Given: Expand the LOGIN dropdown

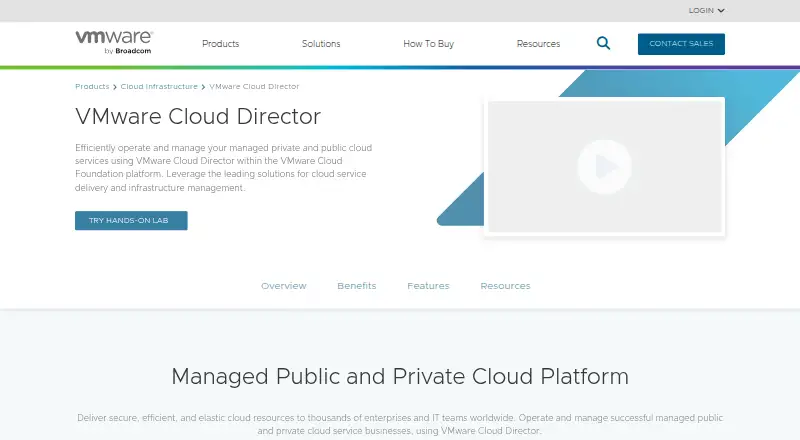Looking at the screenshot, I should (707, 10).
